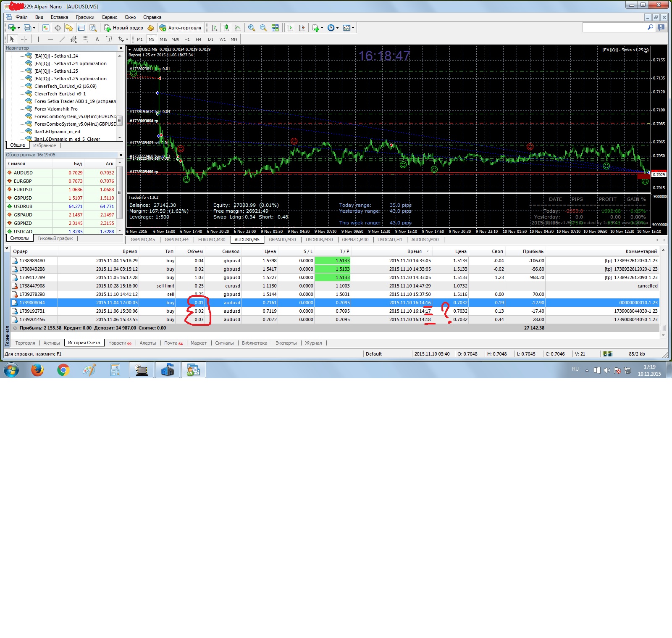Zoom in on the chart

[252, 28]
